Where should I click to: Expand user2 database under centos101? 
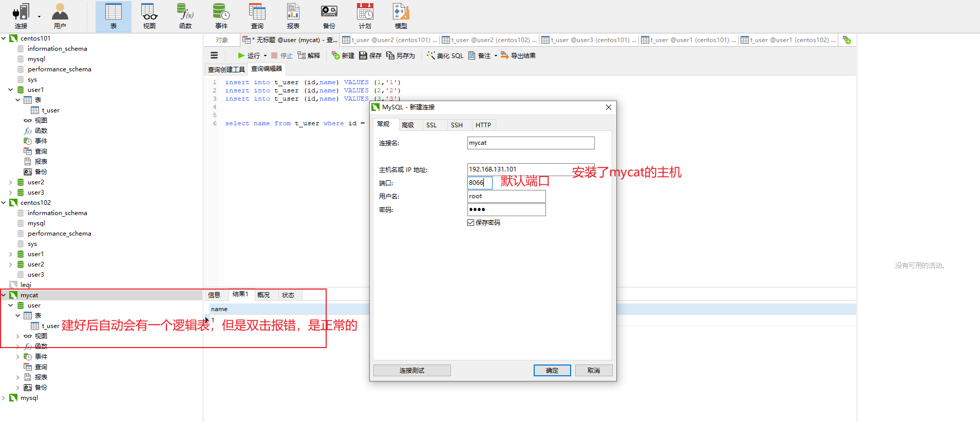tap(11, 182)
